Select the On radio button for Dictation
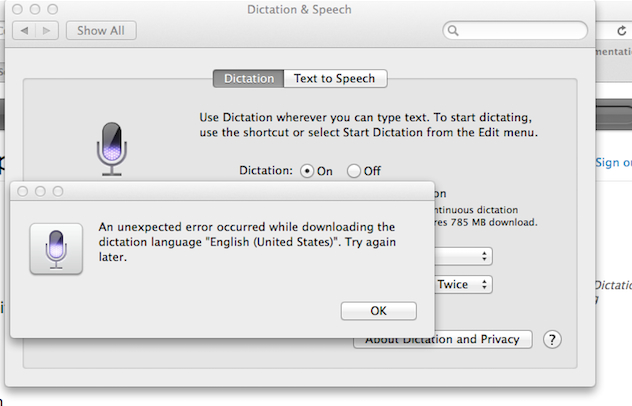This screenshot has height=406, width=632. (x=307, y=171)
